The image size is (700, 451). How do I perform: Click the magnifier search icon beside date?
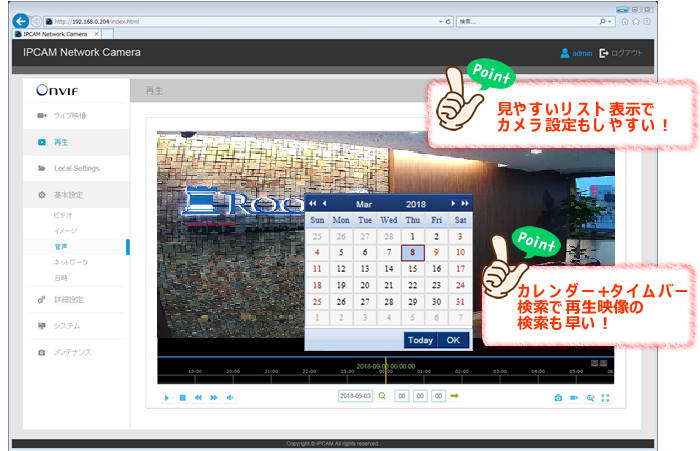(x=382, y=397)
